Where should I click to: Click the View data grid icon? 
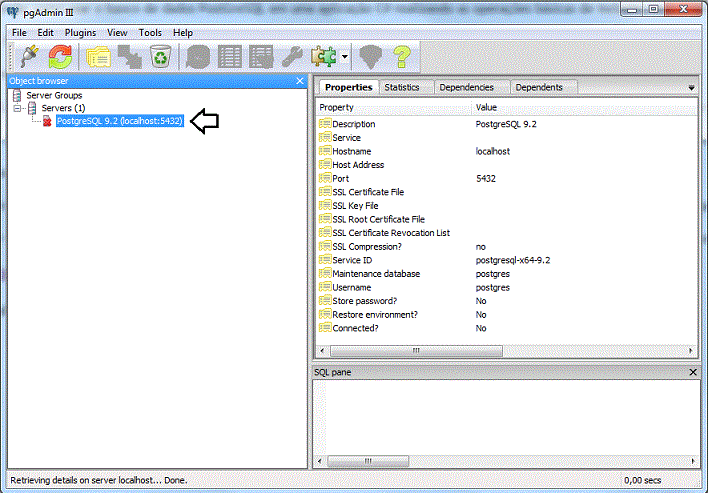tap(230, 57)
